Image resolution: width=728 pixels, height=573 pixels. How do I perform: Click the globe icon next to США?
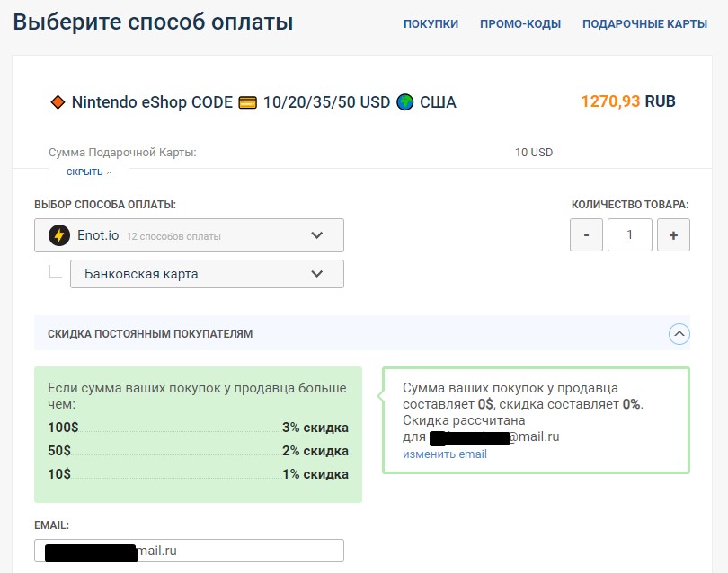405,102
